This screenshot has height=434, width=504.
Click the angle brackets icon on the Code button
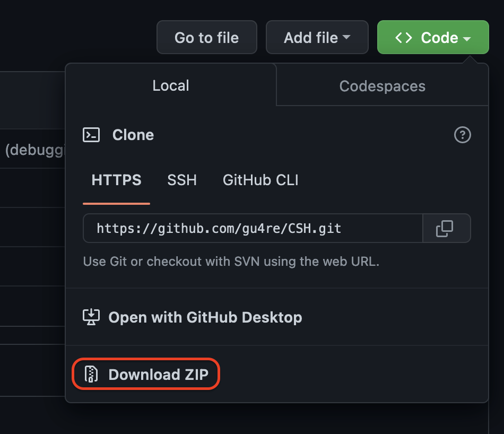pos(403,38)
